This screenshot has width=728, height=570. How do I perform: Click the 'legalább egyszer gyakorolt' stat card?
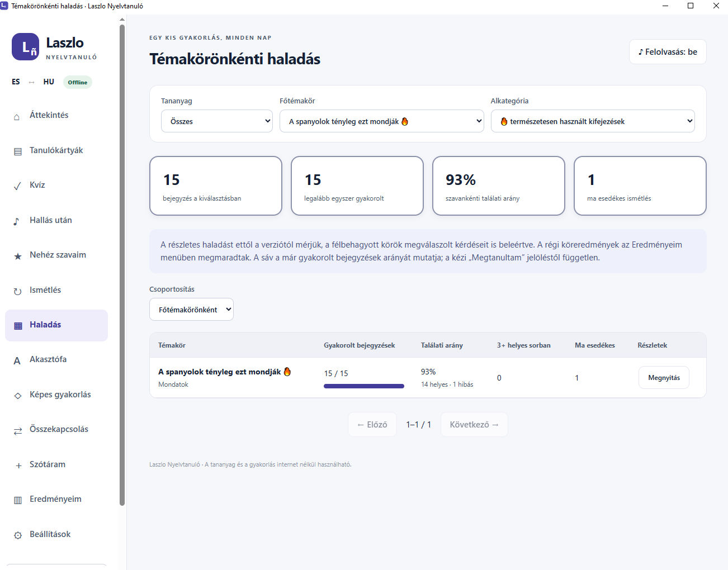coord(357,186)
